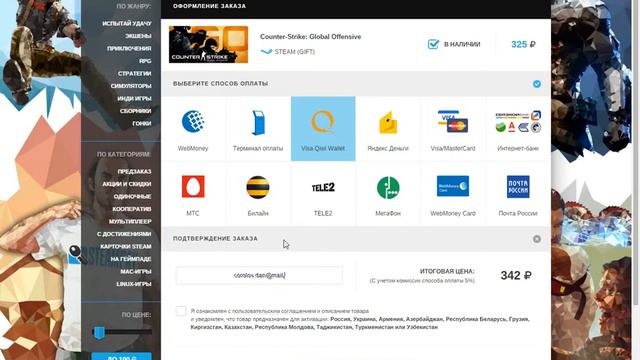
Task: Open Counter-Strike: Global Offensive title link
Action: click(311, 37)
